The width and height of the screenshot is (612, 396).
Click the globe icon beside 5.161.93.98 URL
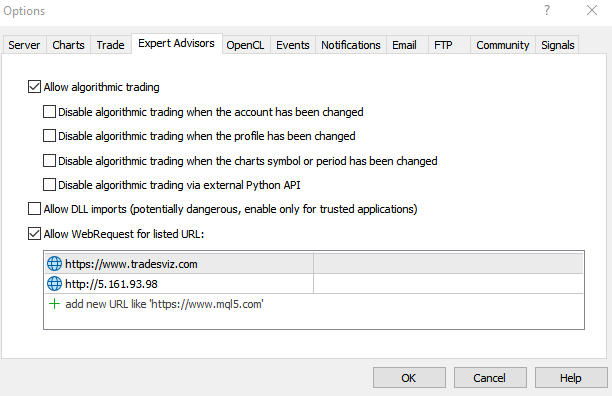54,284
